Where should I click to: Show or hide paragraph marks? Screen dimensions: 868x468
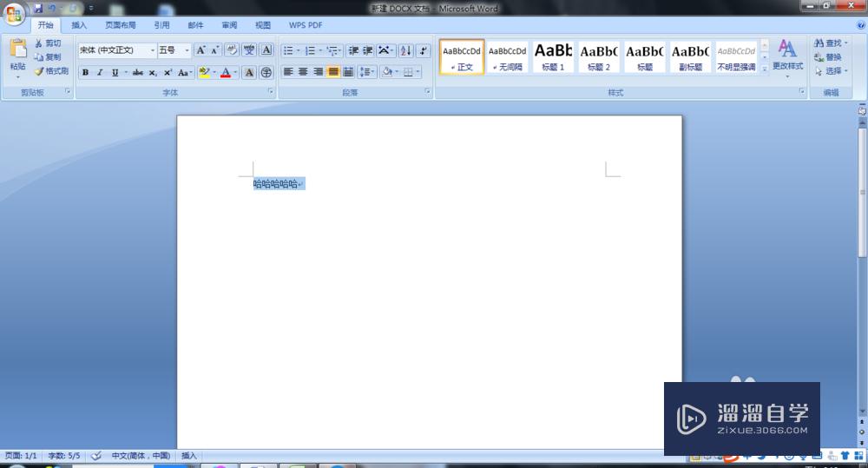coord(424,50)
